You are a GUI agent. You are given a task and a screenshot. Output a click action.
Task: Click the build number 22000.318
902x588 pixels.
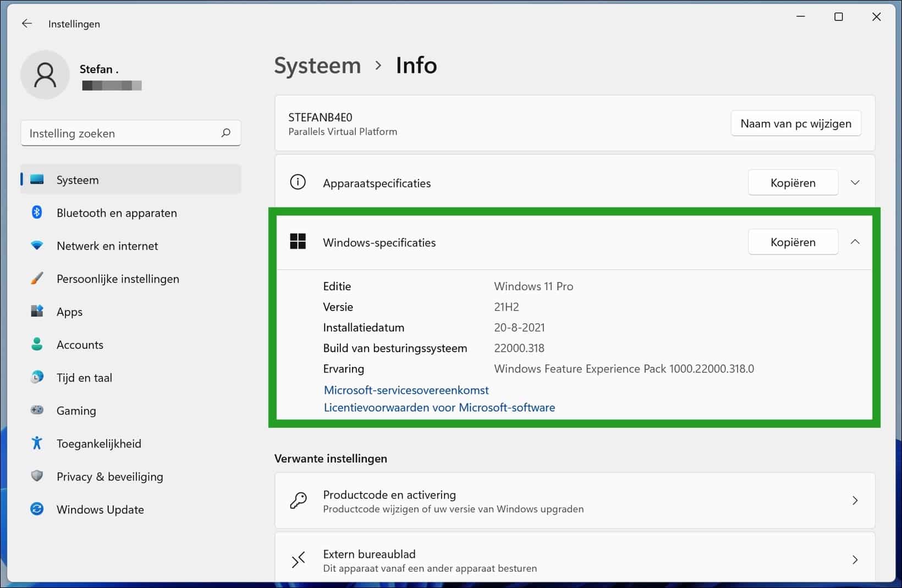click(519, 348)
